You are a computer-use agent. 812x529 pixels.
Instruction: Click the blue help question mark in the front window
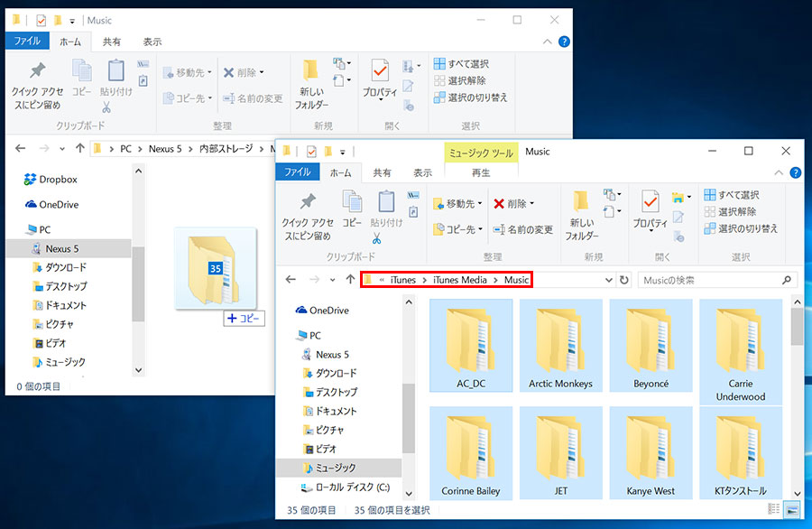pos(796,172)
